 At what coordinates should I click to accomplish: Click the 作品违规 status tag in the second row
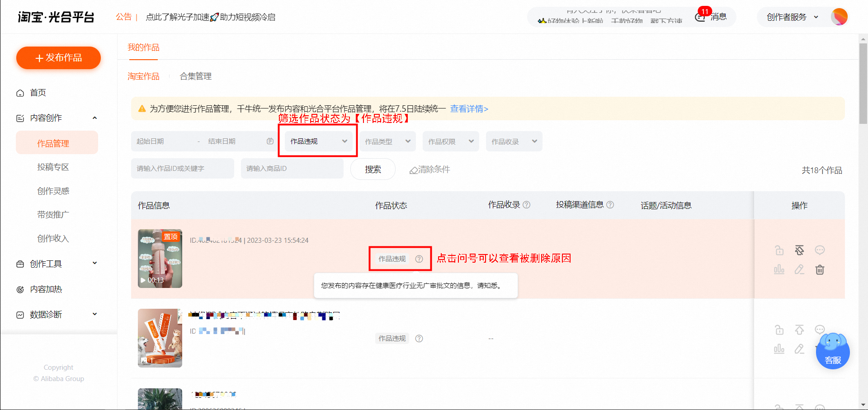coord(392,339)
